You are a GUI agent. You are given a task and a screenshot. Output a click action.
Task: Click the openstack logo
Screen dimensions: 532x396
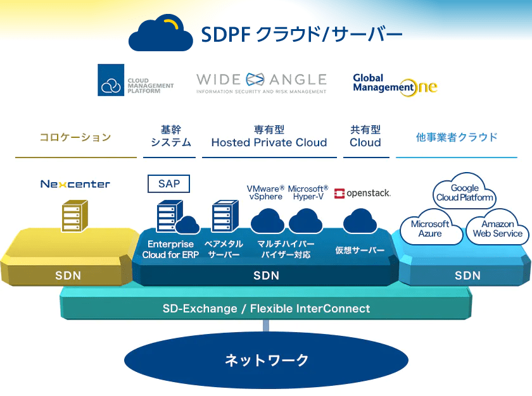click(362, 193)
